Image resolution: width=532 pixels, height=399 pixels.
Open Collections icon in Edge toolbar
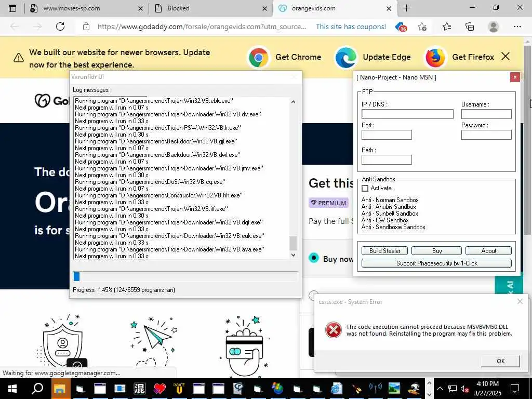470,26
